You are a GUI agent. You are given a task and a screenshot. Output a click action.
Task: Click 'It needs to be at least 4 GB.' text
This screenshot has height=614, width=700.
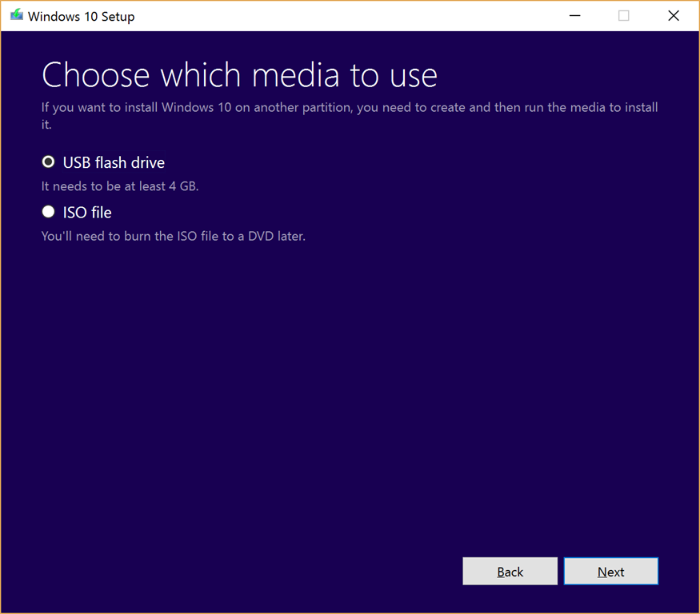[x=120, y=186]
